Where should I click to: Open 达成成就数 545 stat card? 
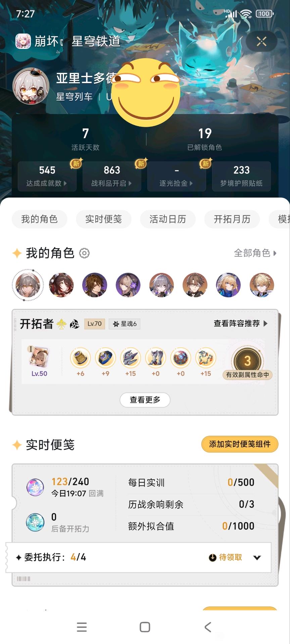pos(47,176)
